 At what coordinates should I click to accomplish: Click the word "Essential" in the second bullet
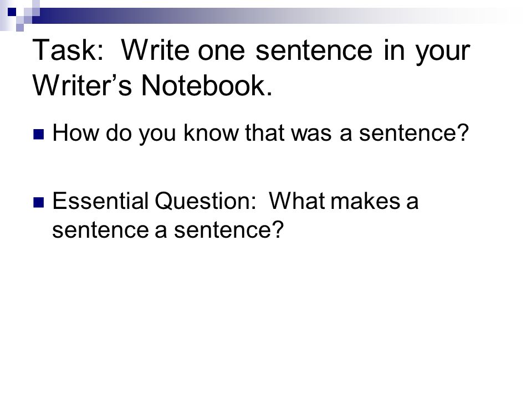[100, 201]
